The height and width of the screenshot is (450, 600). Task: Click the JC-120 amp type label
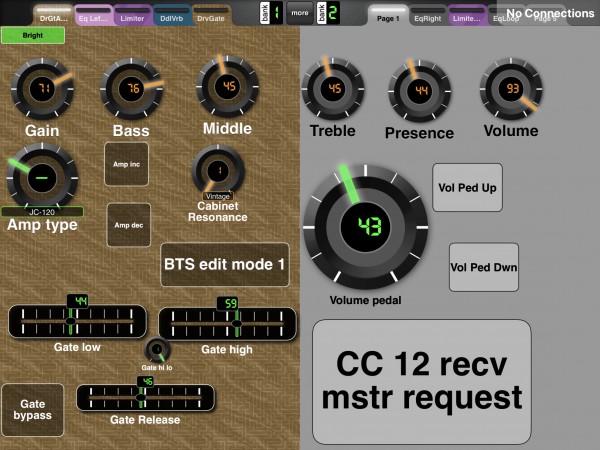[42, 212]
